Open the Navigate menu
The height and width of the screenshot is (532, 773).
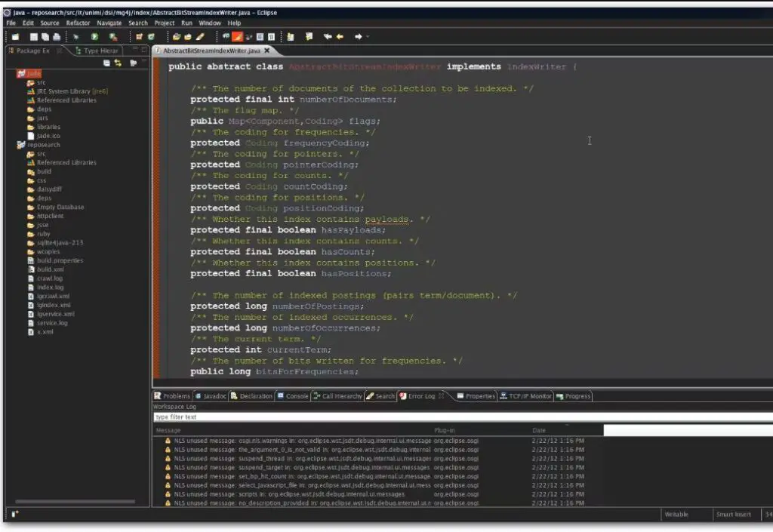(x=109, y=23)
